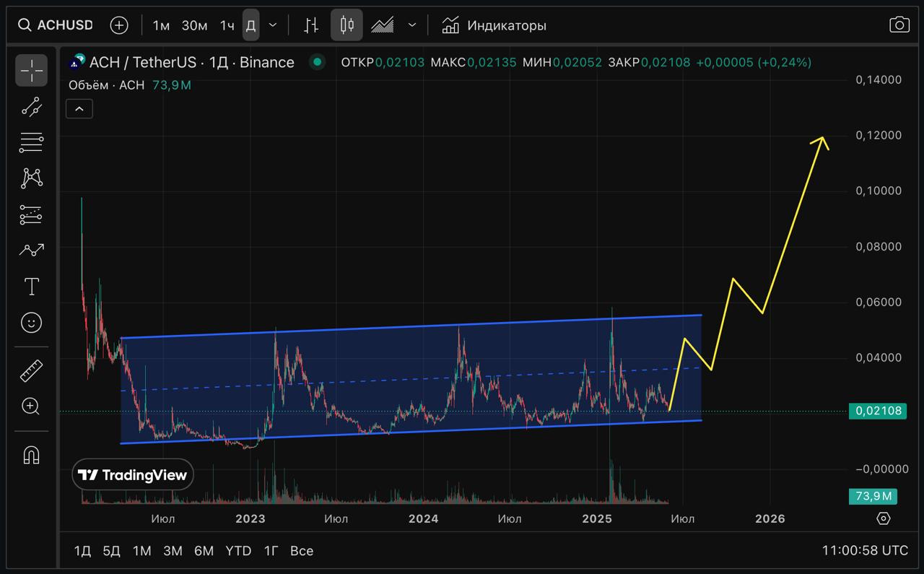This screenshot has width=924, height=574.
Task: Set the range to 1Д
Action: point(82,551)
